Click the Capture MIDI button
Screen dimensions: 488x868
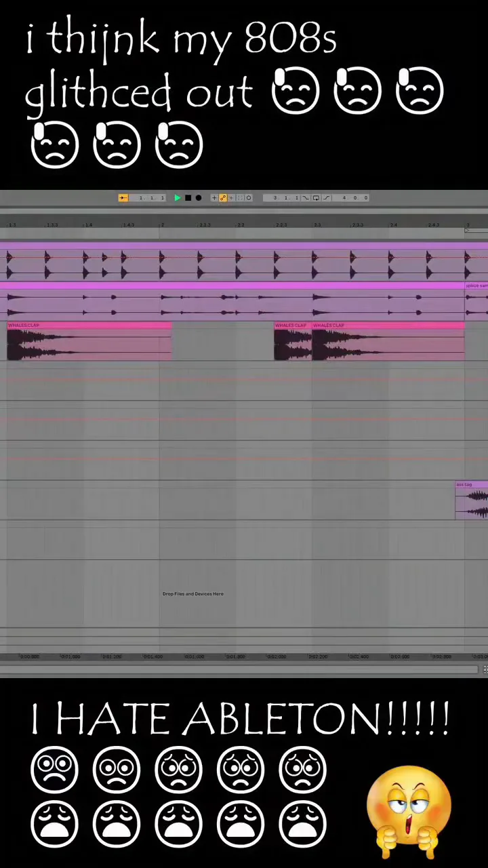click(240, 198)
